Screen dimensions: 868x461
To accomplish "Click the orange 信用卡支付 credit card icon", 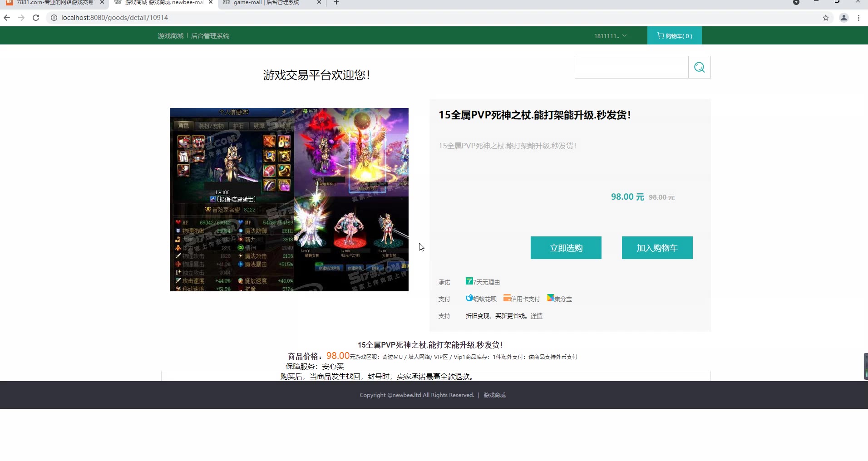I will tap(507, 298).
